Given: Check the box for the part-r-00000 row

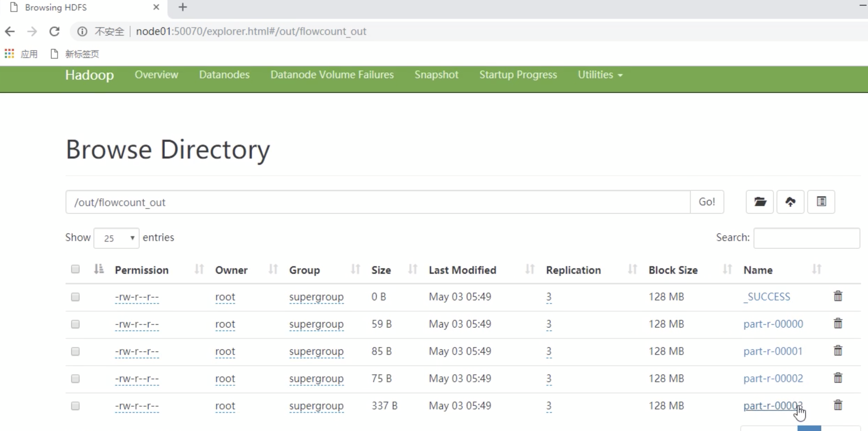Looking at the screenshot, I should pos(75,324).
